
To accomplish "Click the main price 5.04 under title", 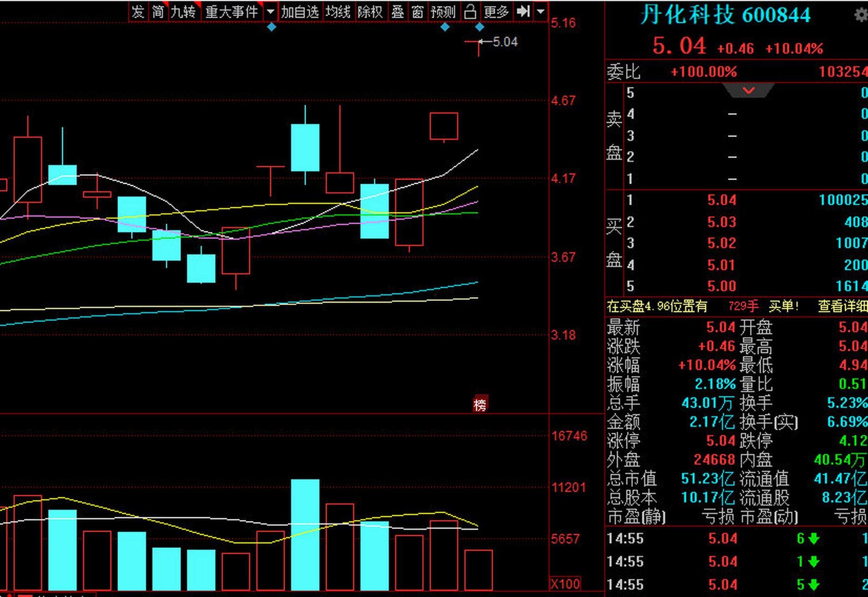I will coord(679,46).
